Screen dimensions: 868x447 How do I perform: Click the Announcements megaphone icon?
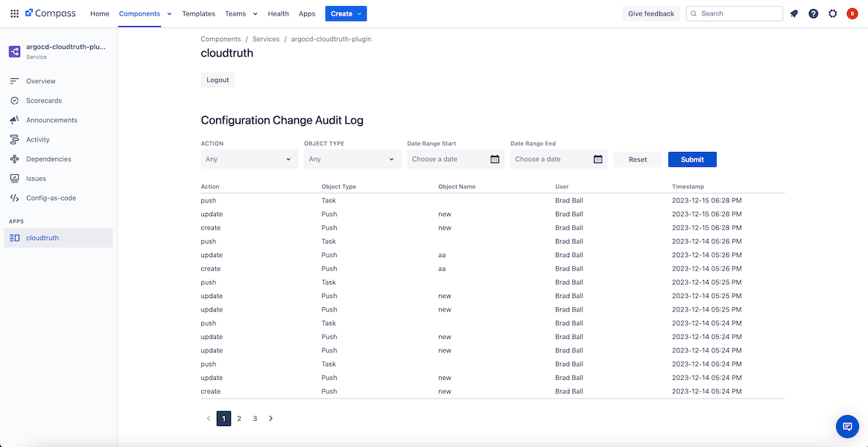(x=15, y=120)
